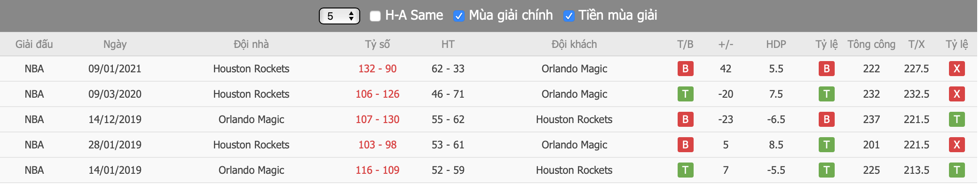Click red B handicap badge in 14/12/2019 row

pos(826,119)
